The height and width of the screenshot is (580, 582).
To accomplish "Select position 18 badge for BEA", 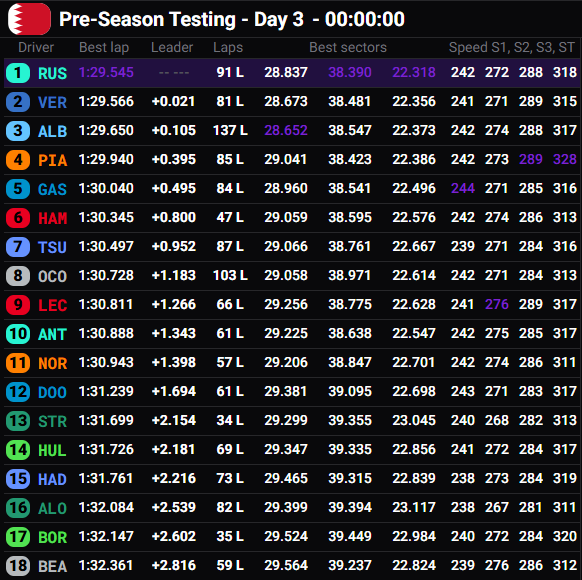I will tap(18, 566).
